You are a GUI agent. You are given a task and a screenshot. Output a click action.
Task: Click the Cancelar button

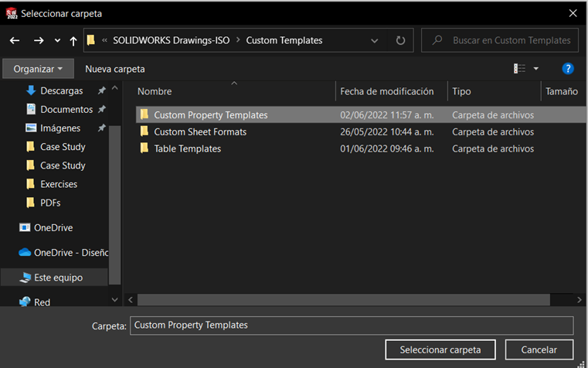coord(539,349)
